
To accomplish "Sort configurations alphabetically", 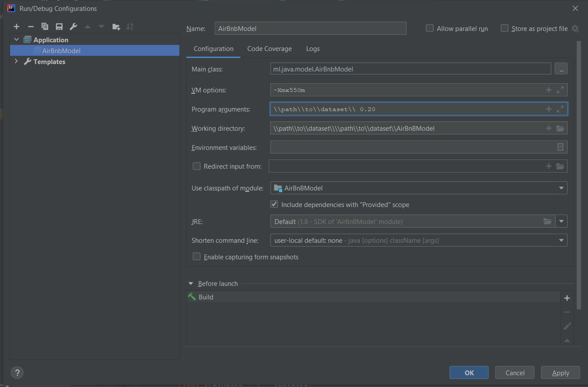I will coord(130,27).
